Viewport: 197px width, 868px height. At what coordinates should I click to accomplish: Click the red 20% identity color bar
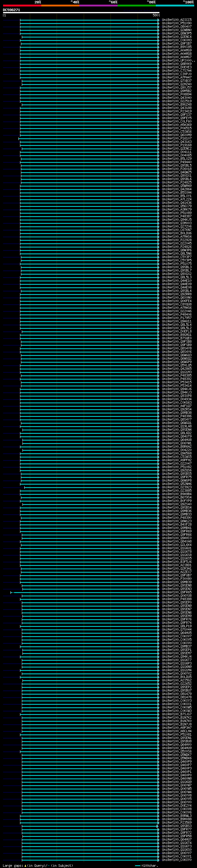click(22, 6)
